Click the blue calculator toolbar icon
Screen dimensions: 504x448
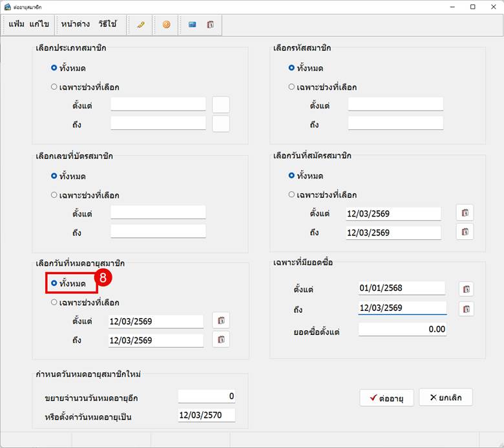click(x=192, y=25)
